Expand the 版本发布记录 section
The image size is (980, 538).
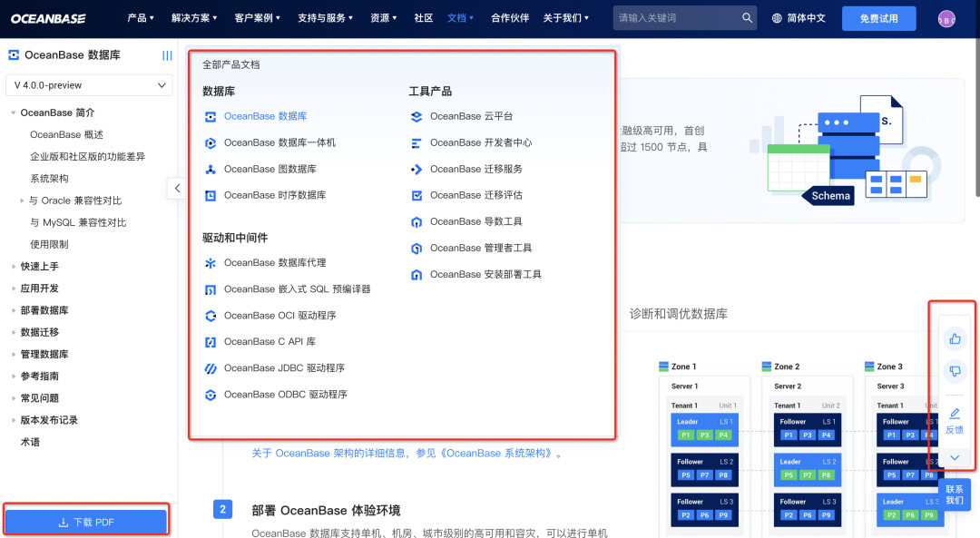pyautogui.click(x=13, y=421)
